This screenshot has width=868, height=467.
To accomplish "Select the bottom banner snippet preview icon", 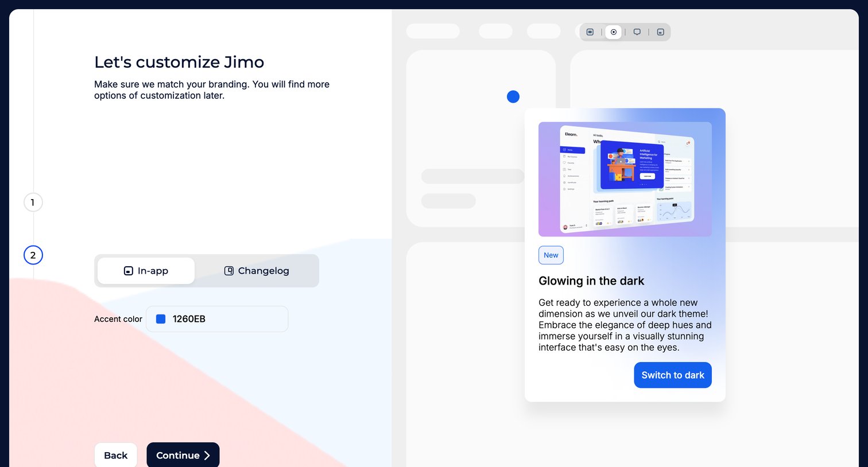I will 660,32.
